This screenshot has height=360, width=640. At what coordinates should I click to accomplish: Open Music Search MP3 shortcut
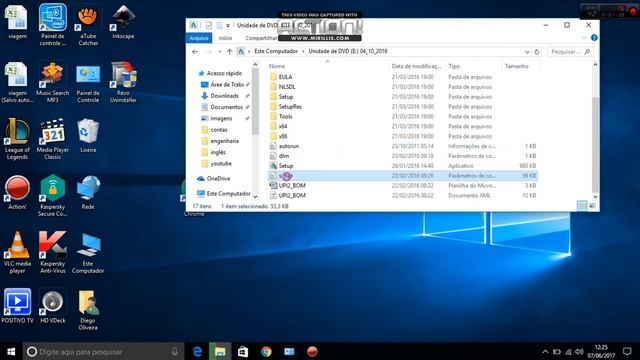click(x=53, y=82)
